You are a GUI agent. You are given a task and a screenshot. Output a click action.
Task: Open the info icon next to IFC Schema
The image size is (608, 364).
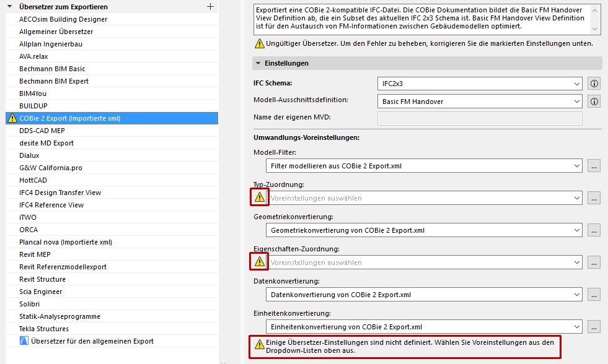point(593,84)
